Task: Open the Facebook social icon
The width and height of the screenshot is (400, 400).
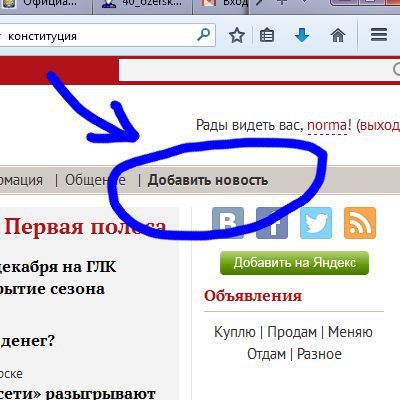Action: click(x=272, y=223)
